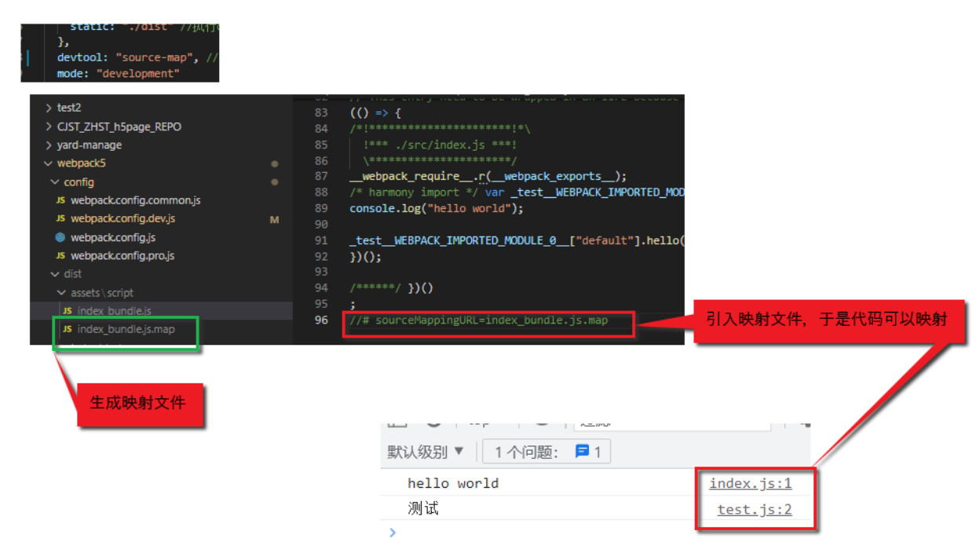Screen dimensions: 980x542
Task: Click the 1 个问题 issues button
Action: (x=547, y=452)
